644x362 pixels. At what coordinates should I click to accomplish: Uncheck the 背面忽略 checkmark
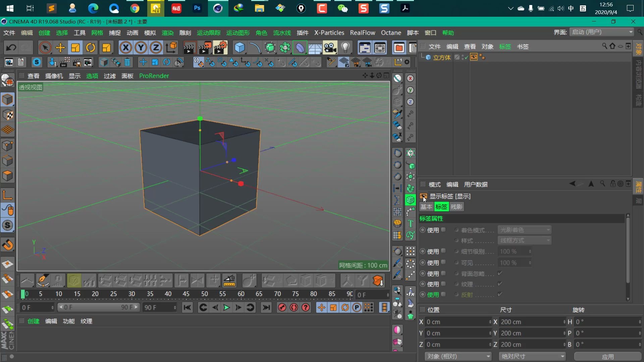(499, 273)
